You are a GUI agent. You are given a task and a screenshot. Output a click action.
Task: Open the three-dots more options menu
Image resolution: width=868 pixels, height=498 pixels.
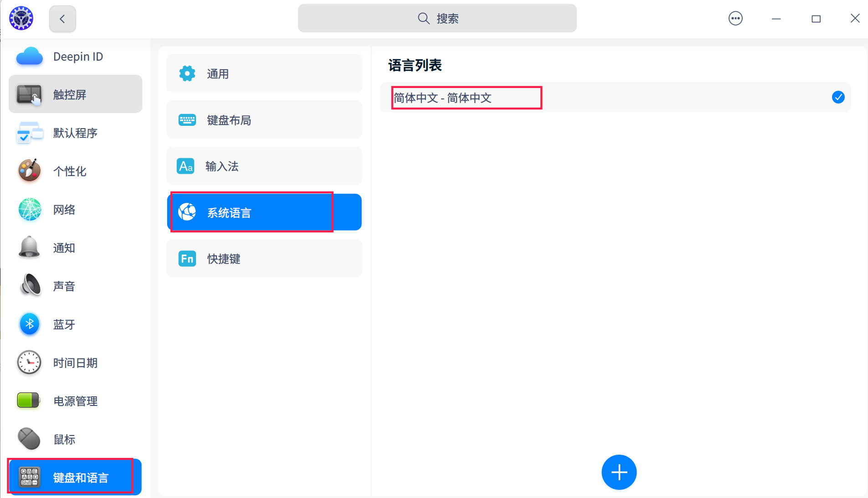point(735,19)
